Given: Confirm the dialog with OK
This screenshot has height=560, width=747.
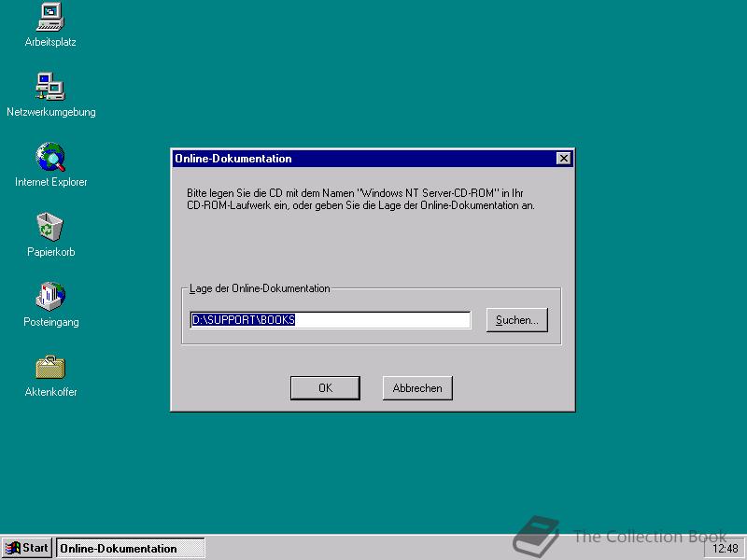Looking at the screenshot, I should tap(325, 388).
